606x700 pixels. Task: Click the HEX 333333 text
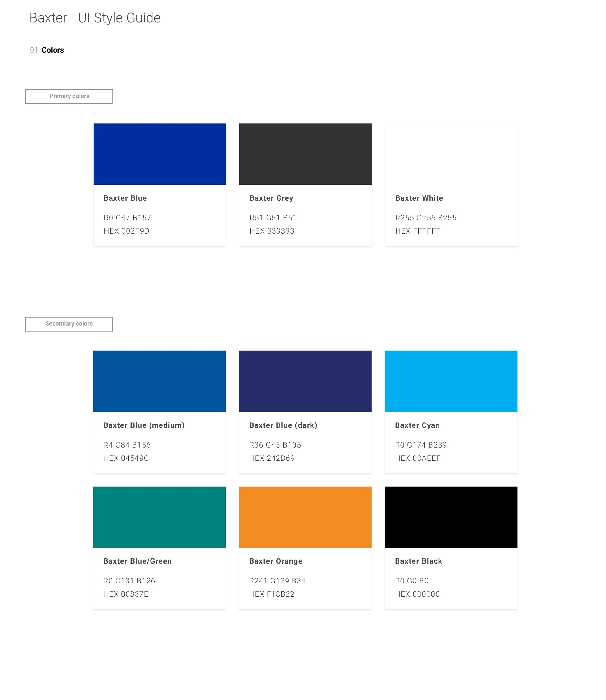click(x=272, y=231)
